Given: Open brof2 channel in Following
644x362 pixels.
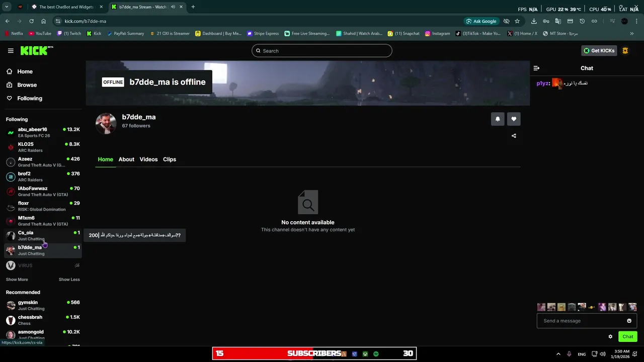Looking at the screenshot, I should tap(43, 176).
